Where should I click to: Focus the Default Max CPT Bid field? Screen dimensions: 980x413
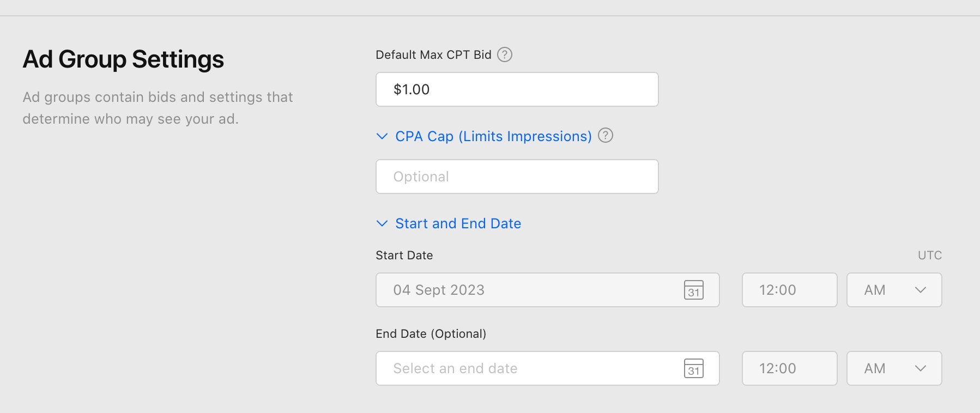[517, 89]
